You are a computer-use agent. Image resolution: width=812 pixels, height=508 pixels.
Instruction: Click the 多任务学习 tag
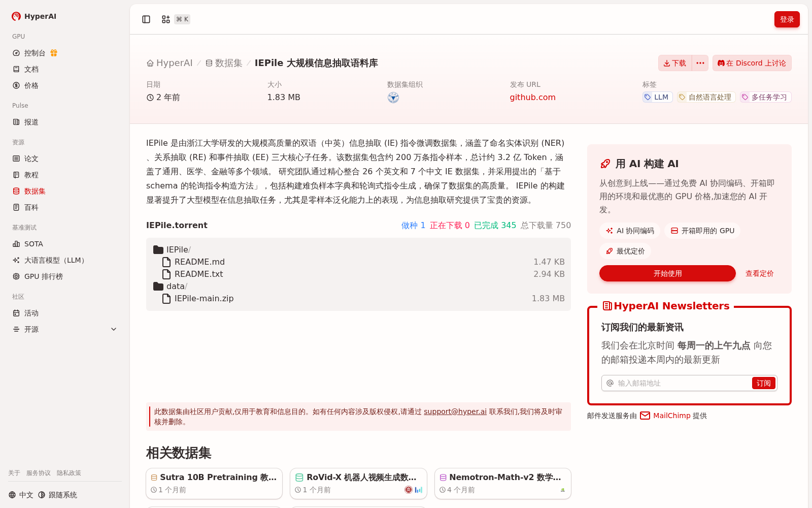766,97
